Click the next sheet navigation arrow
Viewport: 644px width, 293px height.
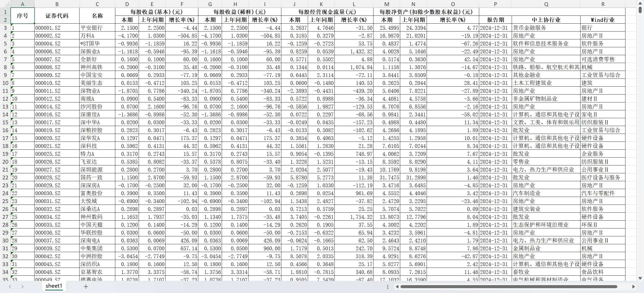(x=22, y=287)
